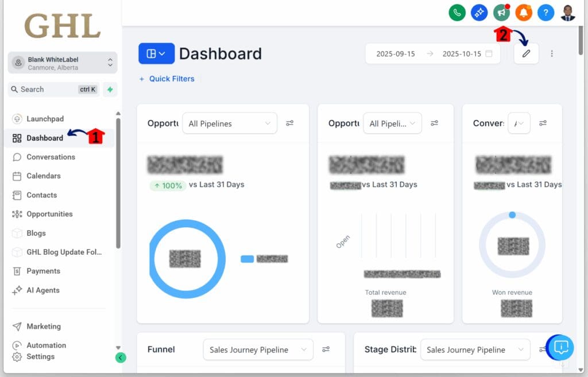Click your profile avatar in the top right

(568, 12)
